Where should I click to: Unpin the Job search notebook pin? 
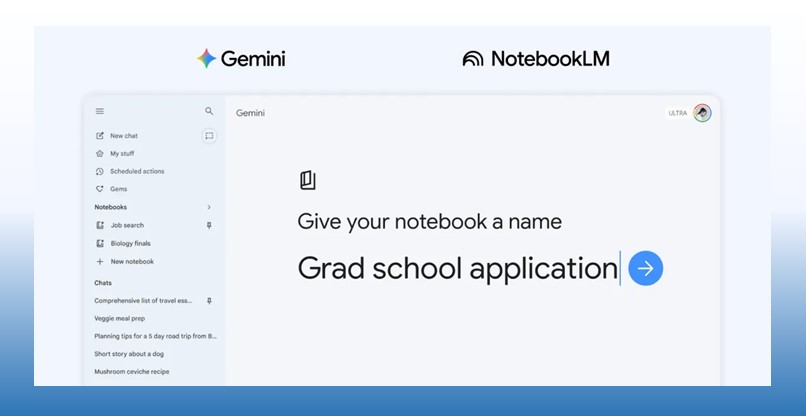pos(209,225)
